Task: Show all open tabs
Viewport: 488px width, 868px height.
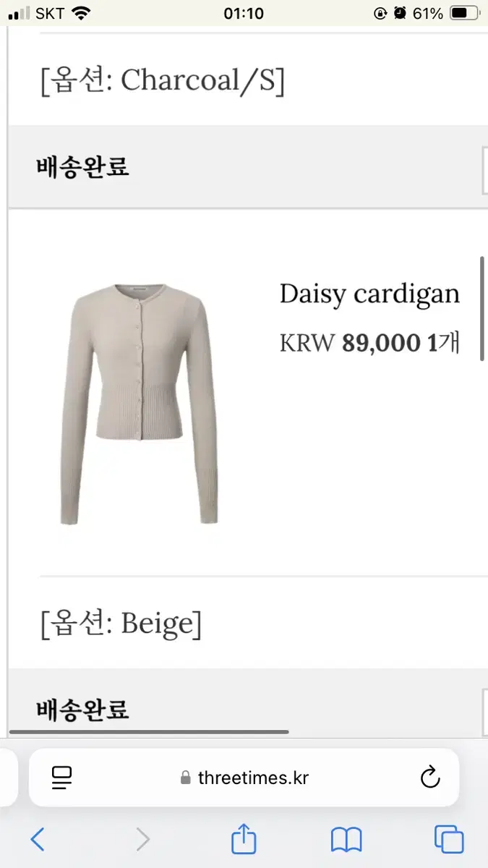Action: coord(449,839)
